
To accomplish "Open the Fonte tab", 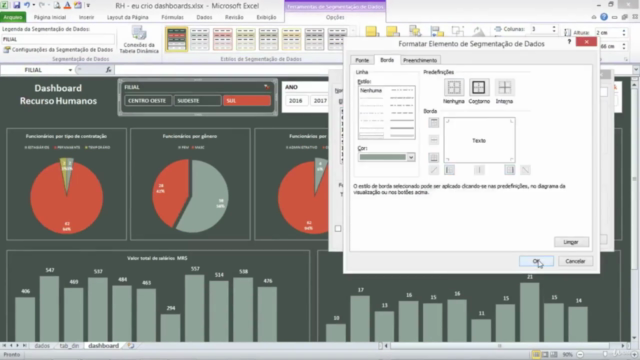I will (362, 60).
